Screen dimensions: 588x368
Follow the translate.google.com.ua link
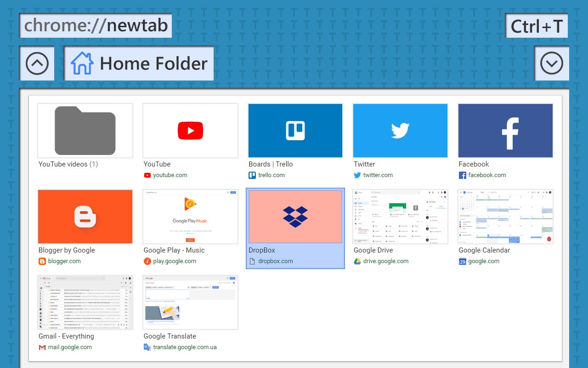pos(184,347)
